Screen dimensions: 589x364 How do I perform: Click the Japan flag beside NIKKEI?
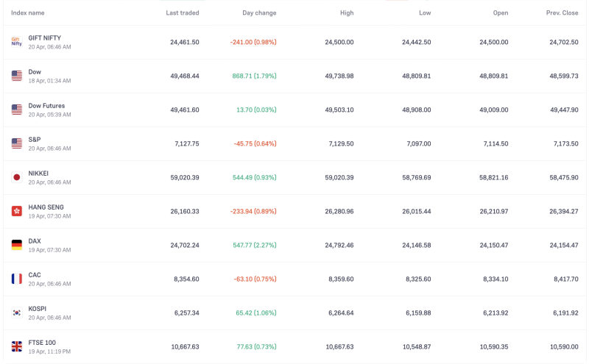coord(16,177)
